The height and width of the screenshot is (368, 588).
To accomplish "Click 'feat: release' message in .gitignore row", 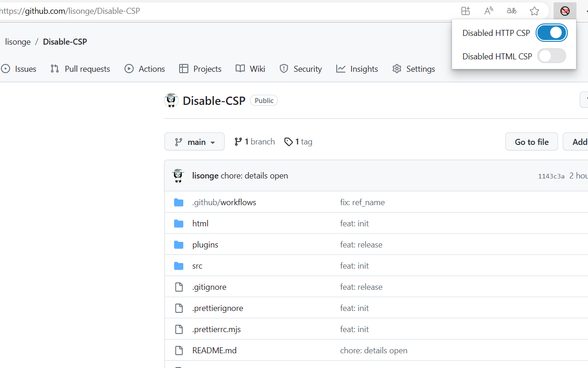I will tap(361, 287).
